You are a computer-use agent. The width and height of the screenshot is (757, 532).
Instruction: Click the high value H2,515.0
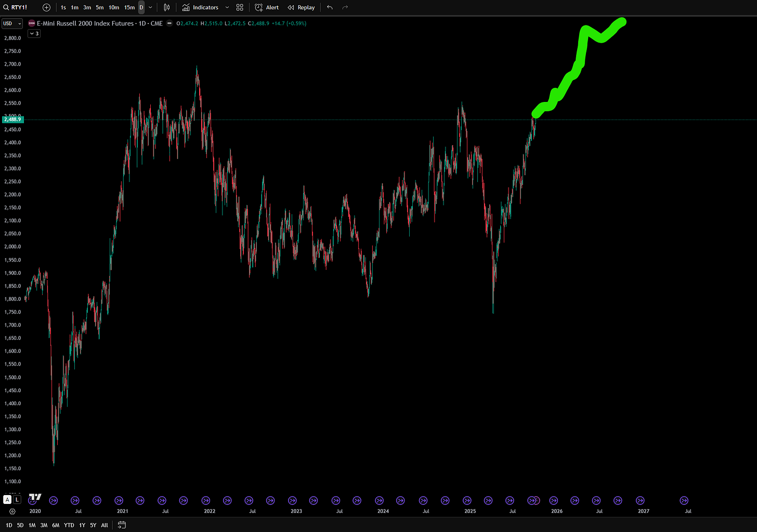[x=212, y=23]
